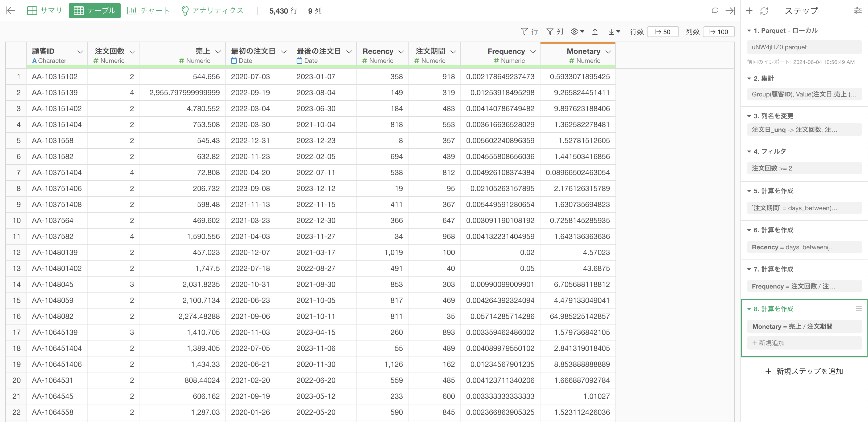This screenshot has height=422, width=868.
Task: Click the collapse-left arrow icon
Action: point(10,10)
